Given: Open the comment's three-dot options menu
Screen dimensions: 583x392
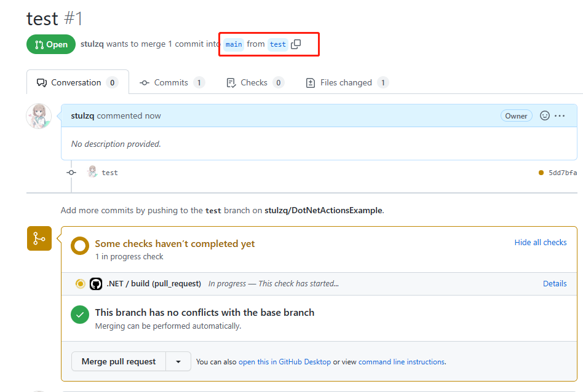Looking at the screenshot, I should pos(560,116).
